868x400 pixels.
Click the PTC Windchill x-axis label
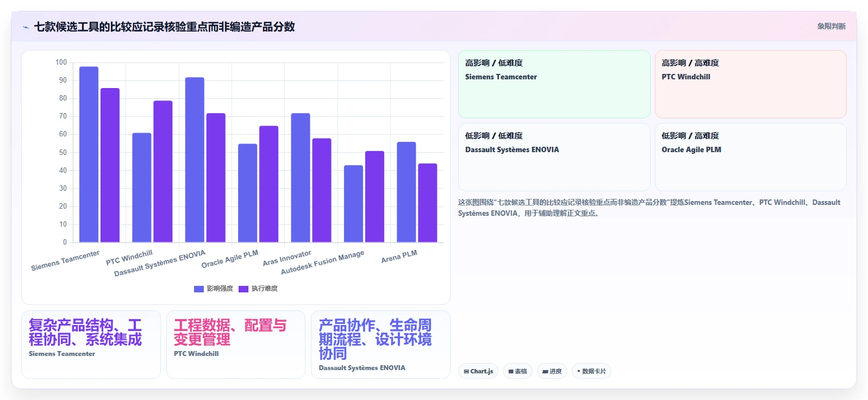click(129, 258)
